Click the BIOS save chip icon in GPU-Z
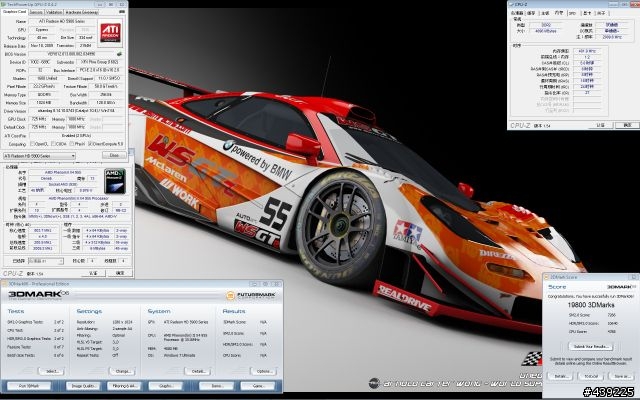The width and height of the screenshot is (640, 400). 119,53
